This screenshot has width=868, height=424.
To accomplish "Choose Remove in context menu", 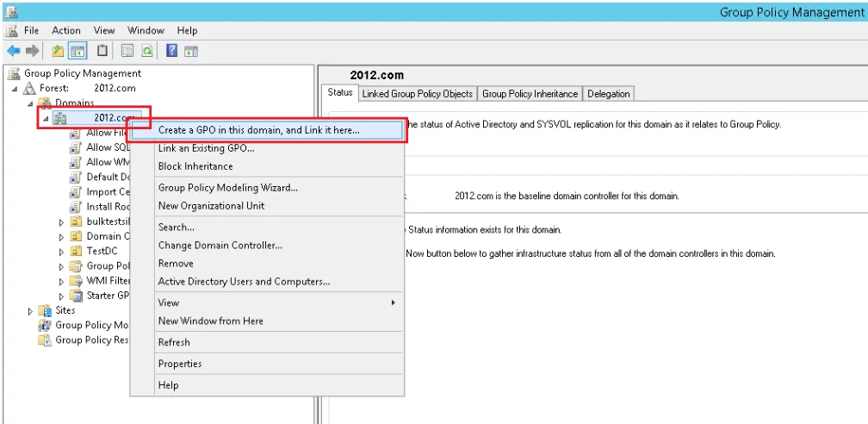I will click(x=267, y=263).
